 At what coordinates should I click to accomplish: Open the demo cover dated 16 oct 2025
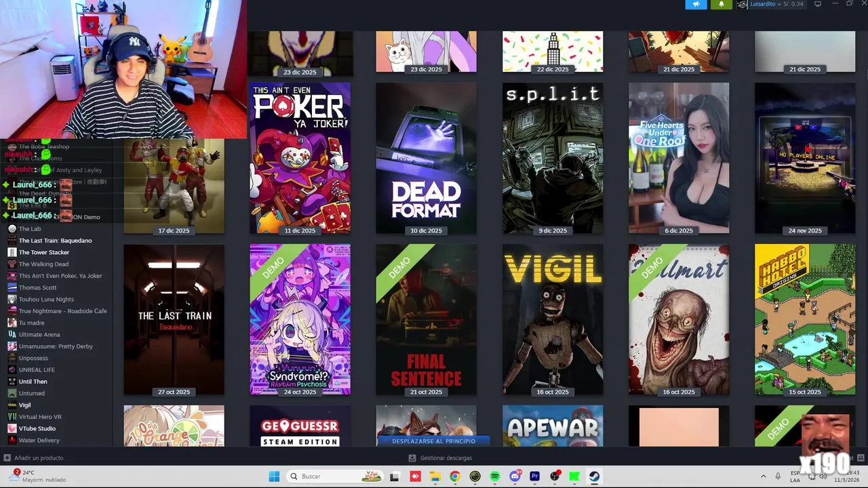coord(679,320)
